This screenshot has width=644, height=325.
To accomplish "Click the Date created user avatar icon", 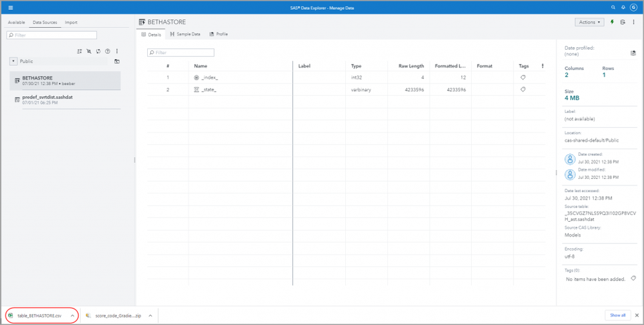I will click(x=570, y=159).
